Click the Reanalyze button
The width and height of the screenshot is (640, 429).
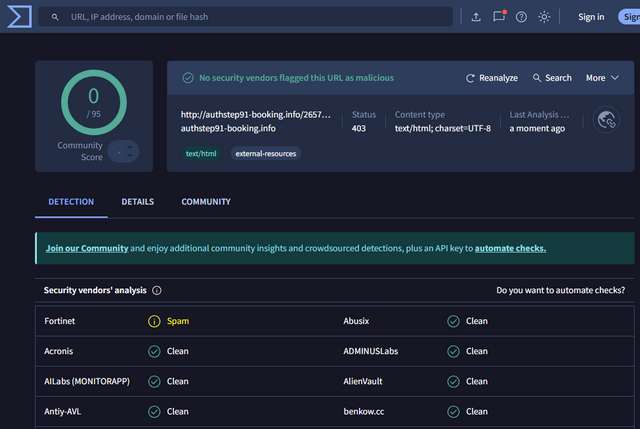[x=492, y=78]
